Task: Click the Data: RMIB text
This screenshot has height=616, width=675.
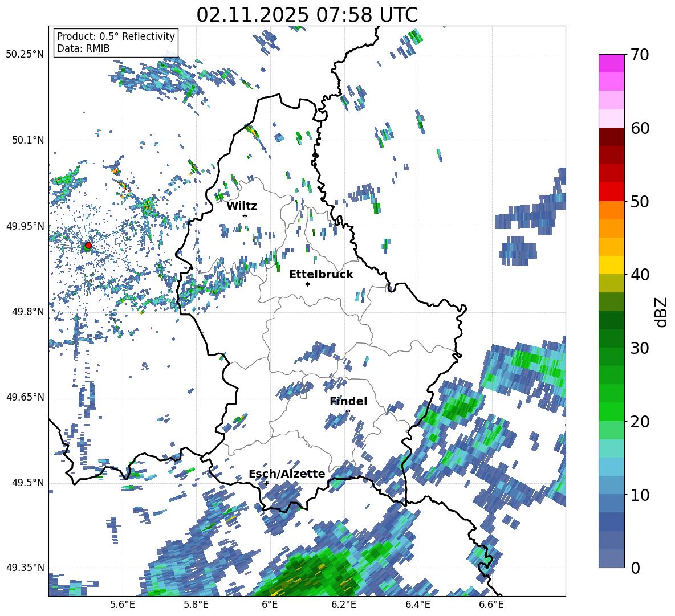Action: [x=83, y=48]
